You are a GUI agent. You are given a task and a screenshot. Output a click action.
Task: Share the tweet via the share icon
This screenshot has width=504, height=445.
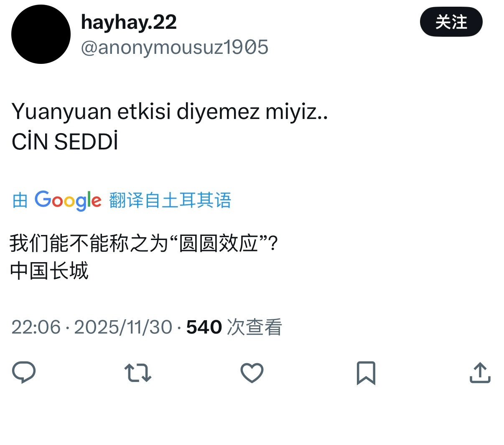coord(480,374)
